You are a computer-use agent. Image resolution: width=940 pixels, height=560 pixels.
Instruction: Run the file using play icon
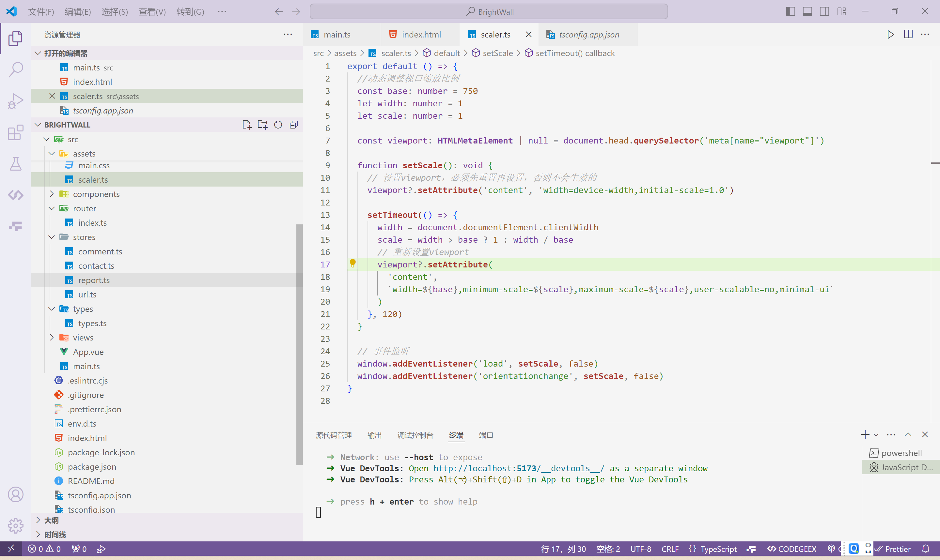coord(890,35)
